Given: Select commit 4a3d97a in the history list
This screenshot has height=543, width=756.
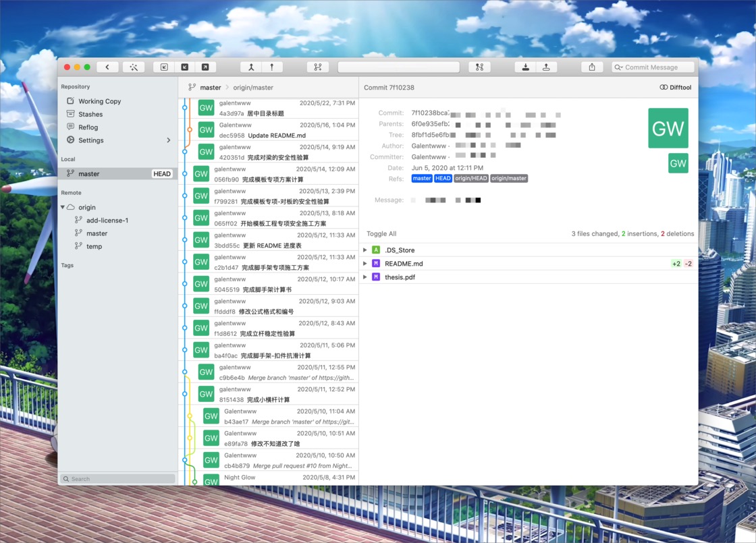Looking at the screenshot, I should [x=269, y=109].
